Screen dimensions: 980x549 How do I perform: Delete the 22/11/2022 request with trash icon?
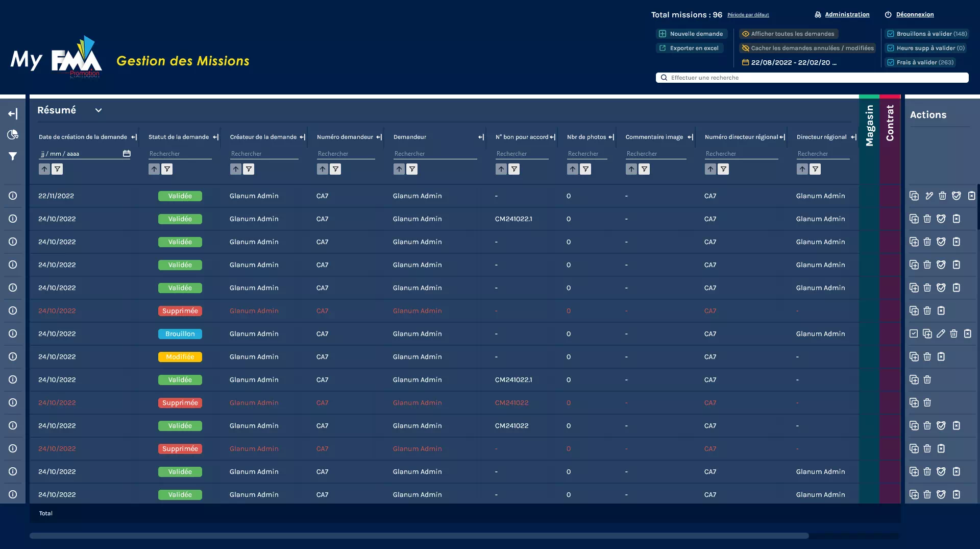(x=943, y=196)
